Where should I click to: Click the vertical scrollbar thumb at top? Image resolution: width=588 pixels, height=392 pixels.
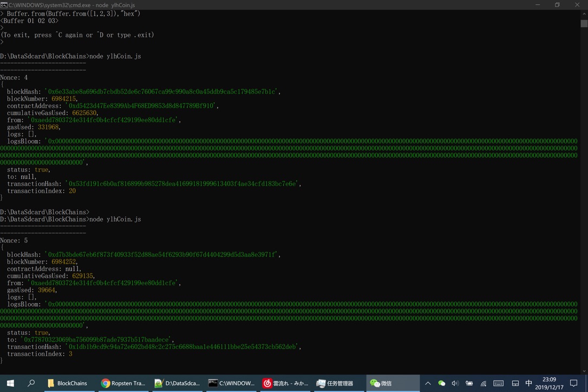pyautogui.click(x=584, y=23)
